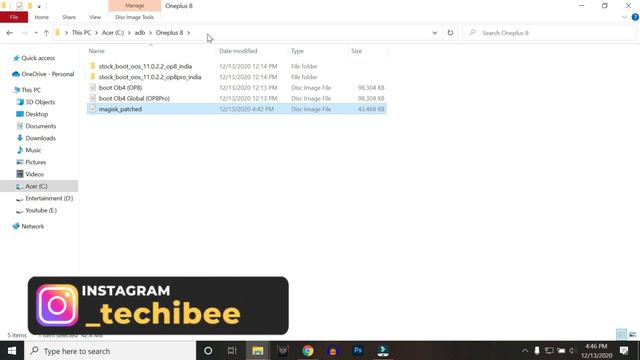This screenshot has height=360, width=640.
Task: Open the taskbar clock and date
Action: 596,351
